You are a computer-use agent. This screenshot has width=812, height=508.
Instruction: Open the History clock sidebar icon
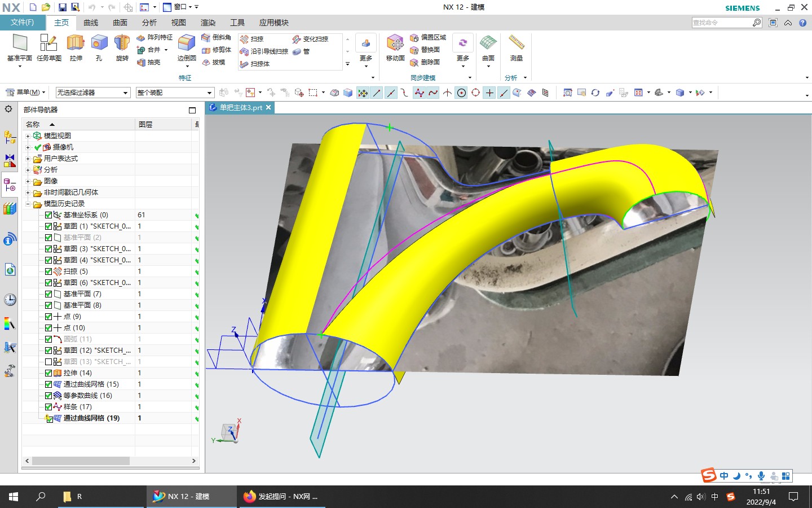(x=10, y=299)
